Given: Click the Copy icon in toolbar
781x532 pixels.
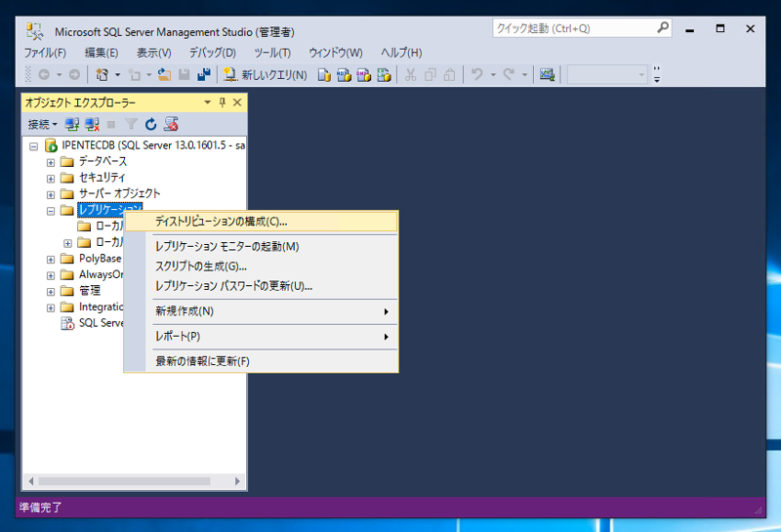Looking at the screenshot, I should click(x=431, y=75).
